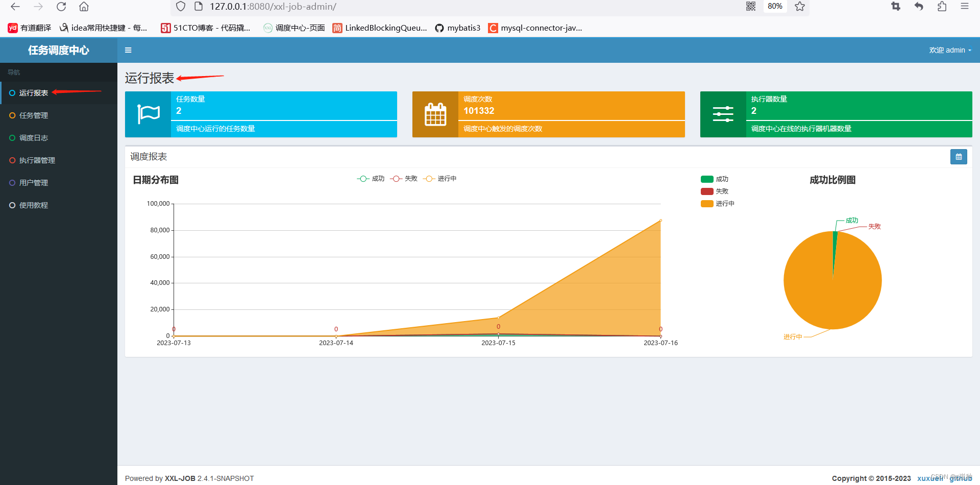This screenshot has height=485, width=980.
Task: Click the 调度中心触发的调度次数 text
Action: pyautogui.click(x=503, y=129)
